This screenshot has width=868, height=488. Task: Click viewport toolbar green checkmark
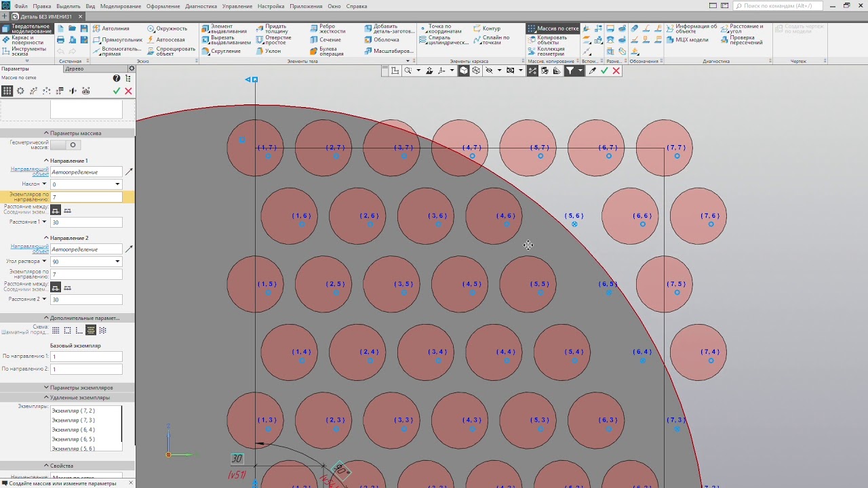(604, 70)
